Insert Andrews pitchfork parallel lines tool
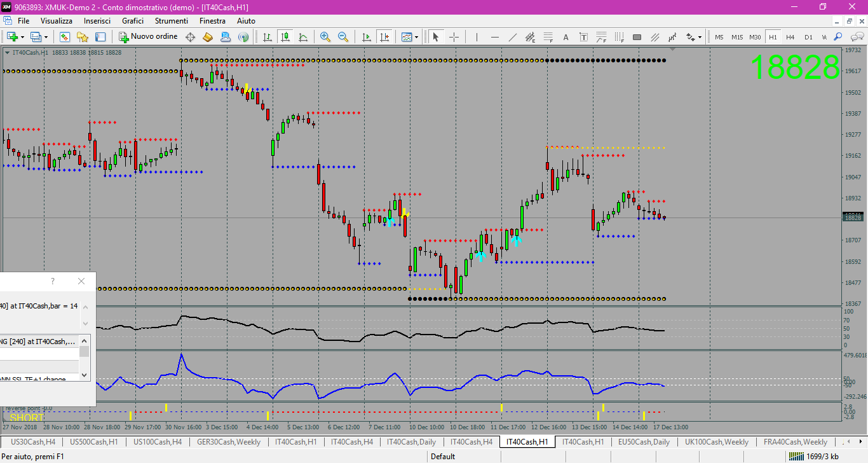 [x=655, y=37]
